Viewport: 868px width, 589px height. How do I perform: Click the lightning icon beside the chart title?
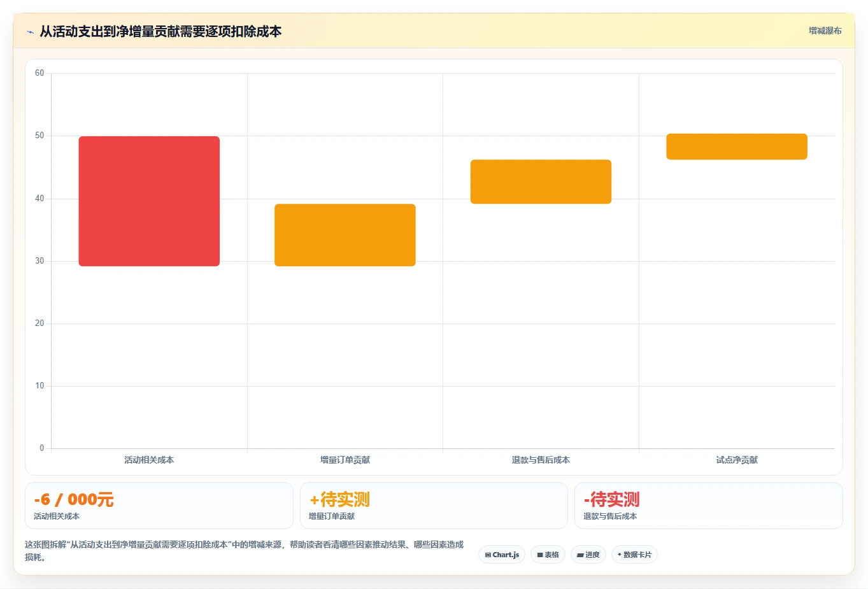point(30,32)
